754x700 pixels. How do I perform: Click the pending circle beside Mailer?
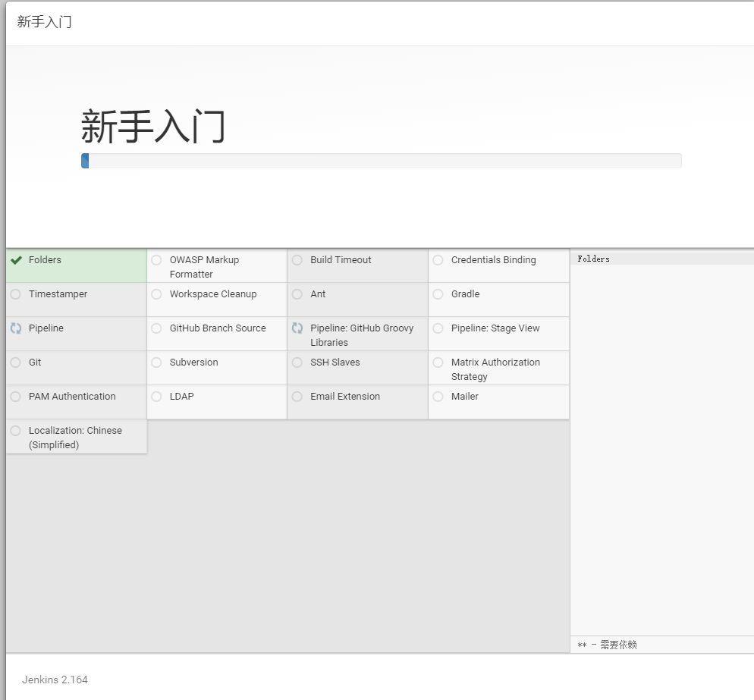pos(438,397)
